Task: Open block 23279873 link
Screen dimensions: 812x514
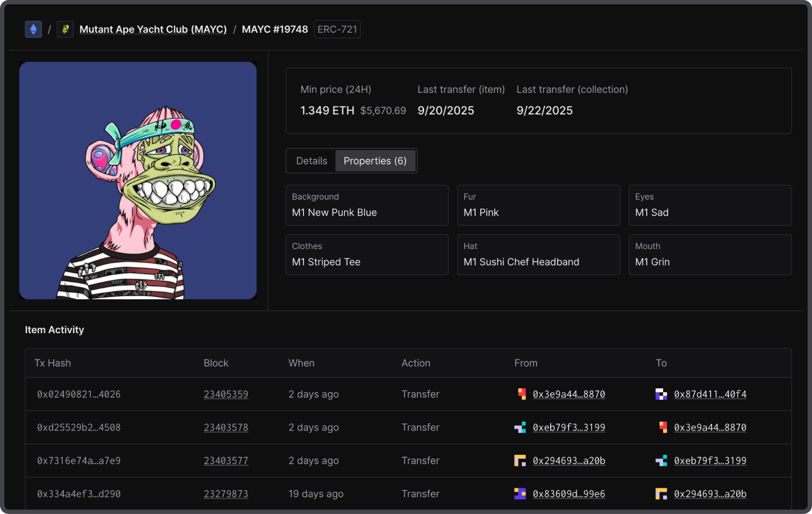Action: [226, 494]
